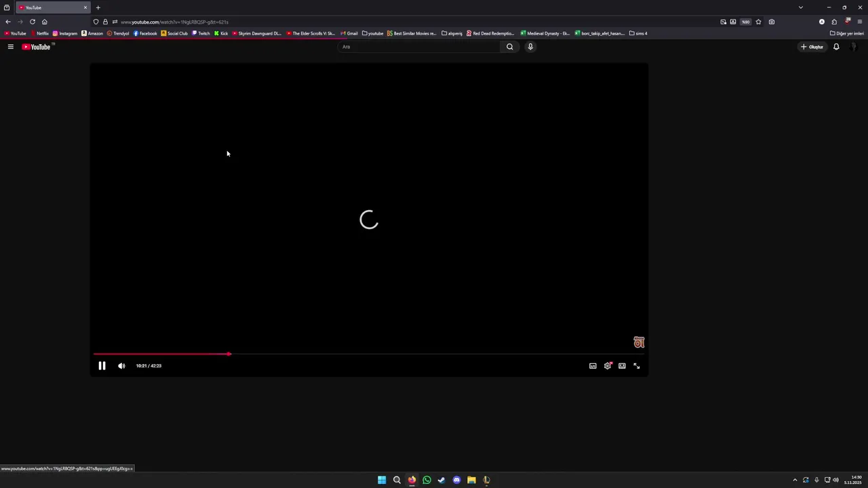Viewport: 868px width, 488px height.
Task: Click the video progress bar scrubber handle
Action: click(229, 354)
